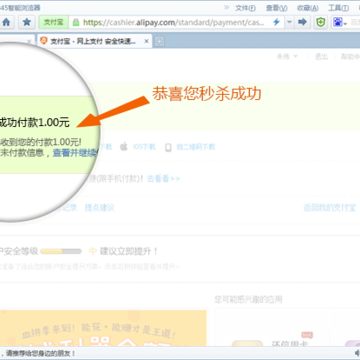
Task: Bookmark page with the star icon
Action: tap(27, 22)
